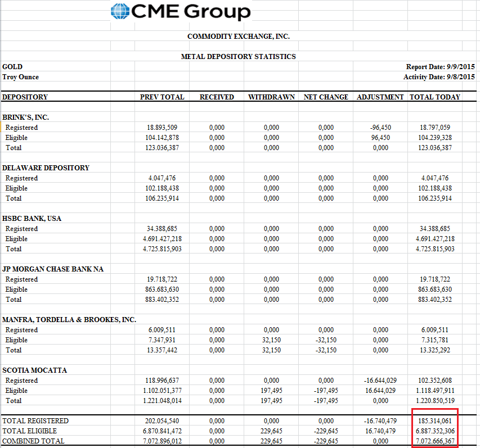Select Brink's registered prev total 18.893,509
The width and height of the screenshot is (480, 448).
click(x=162, y=128)
